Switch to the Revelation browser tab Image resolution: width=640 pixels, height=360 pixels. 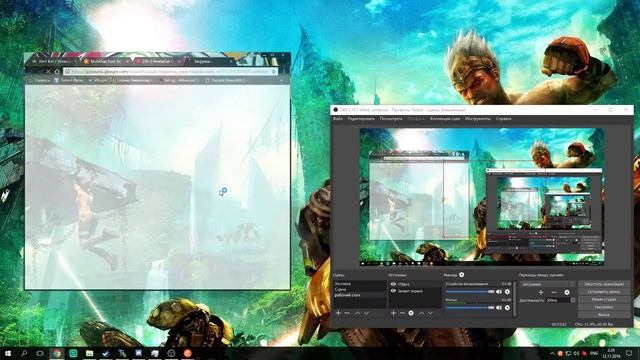point(157,61)
